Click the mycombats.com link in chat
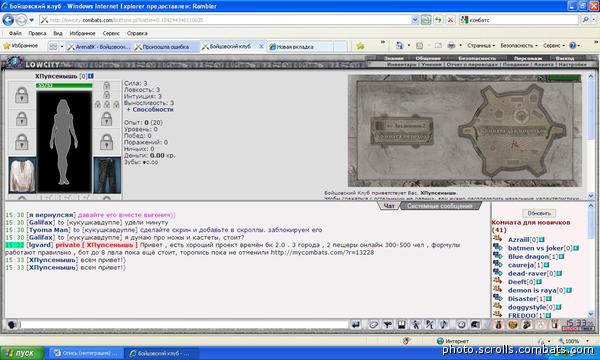This screenshot has height=360, width=600. [x=322, y=252]
